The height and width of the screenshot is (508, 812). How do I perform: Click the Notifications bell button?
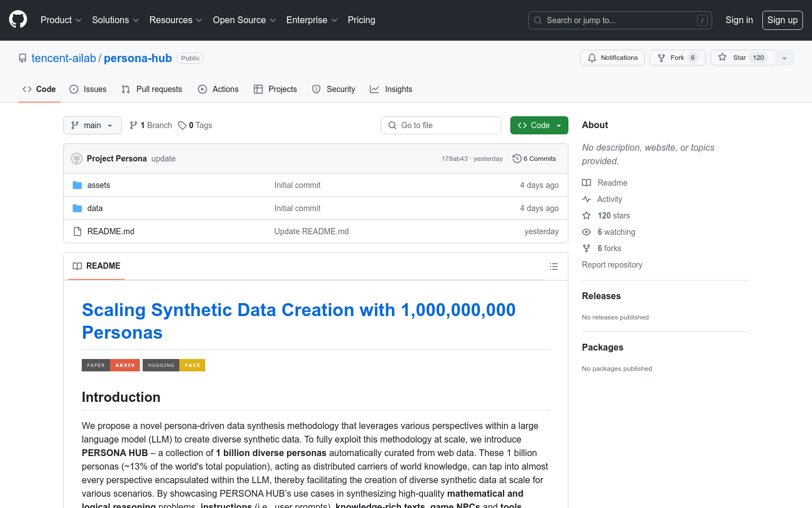tap(612, 58)
